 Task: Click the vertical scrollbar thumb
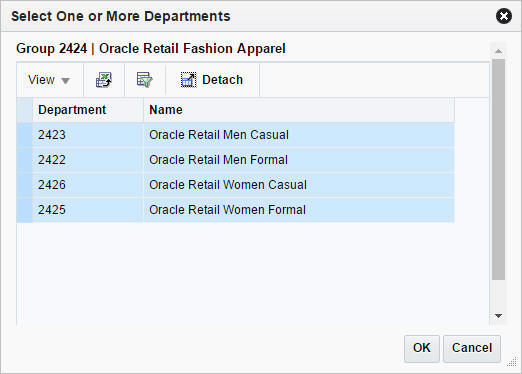(x=498, y=169)
